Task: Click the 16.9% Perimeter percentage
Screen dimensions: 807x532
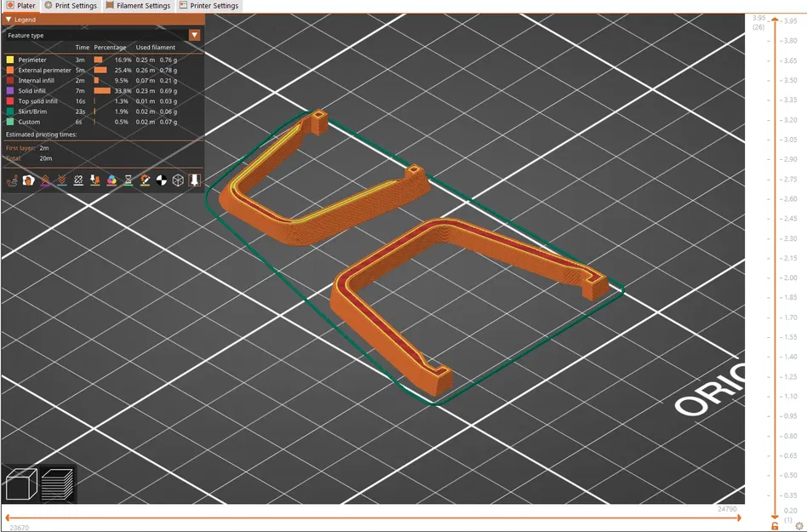Action: (123, 60)
